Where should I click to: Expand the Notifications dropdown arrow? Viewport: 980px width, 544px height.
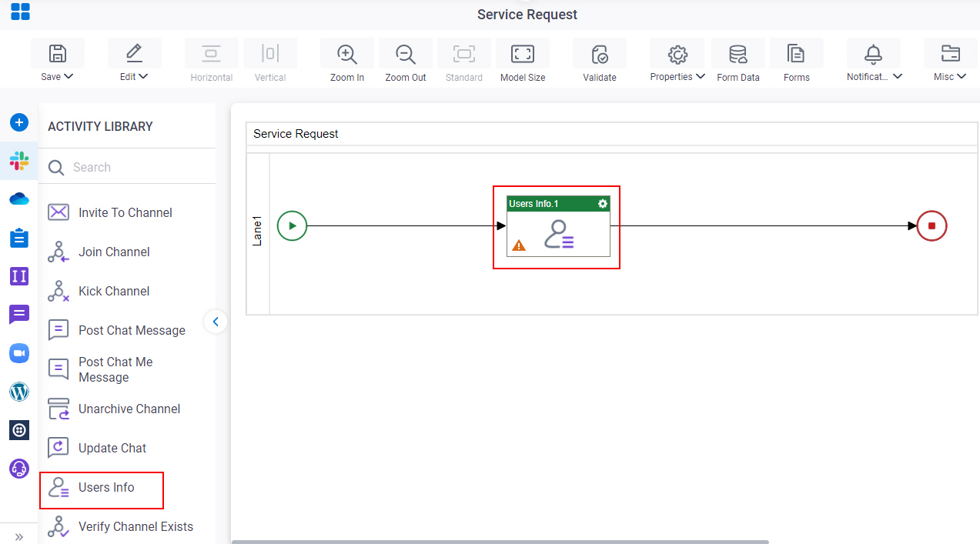click(x=898, y=76)
